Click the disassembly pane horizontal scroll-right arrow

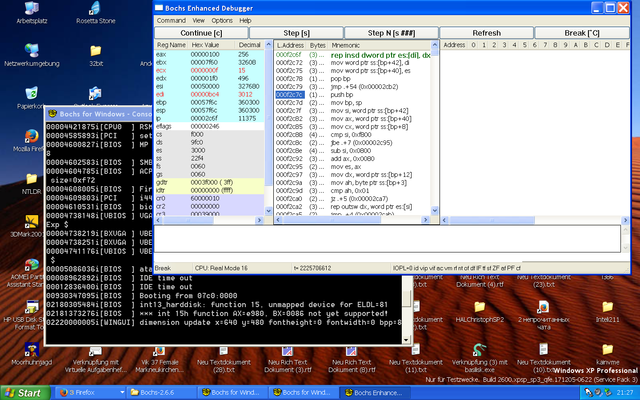click(x=426, y=220)
